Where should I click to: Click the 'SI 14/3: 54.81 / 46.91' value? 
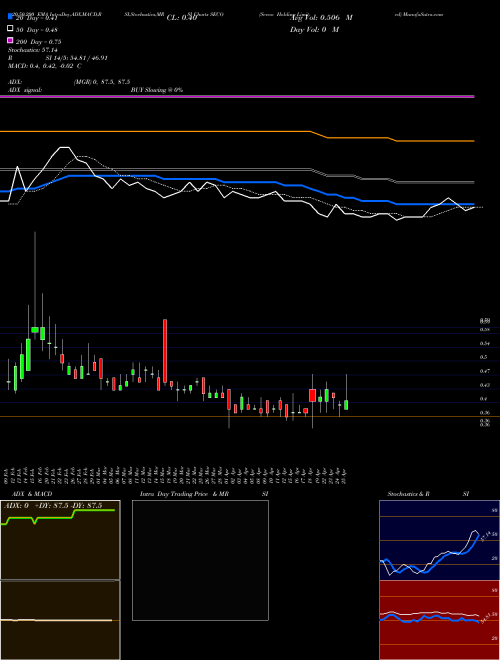pyautogui.click(x=77, y=58)
